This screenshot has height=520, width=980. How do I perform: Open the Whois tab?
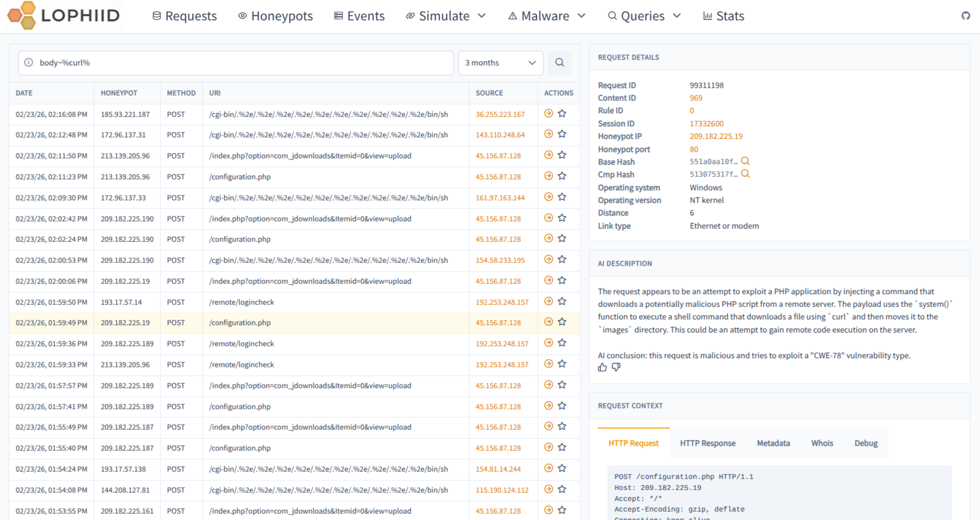(x=822, y=443)
